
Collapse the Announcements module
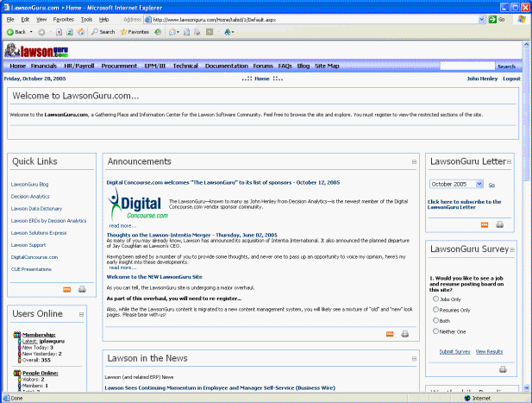point(414,162)
